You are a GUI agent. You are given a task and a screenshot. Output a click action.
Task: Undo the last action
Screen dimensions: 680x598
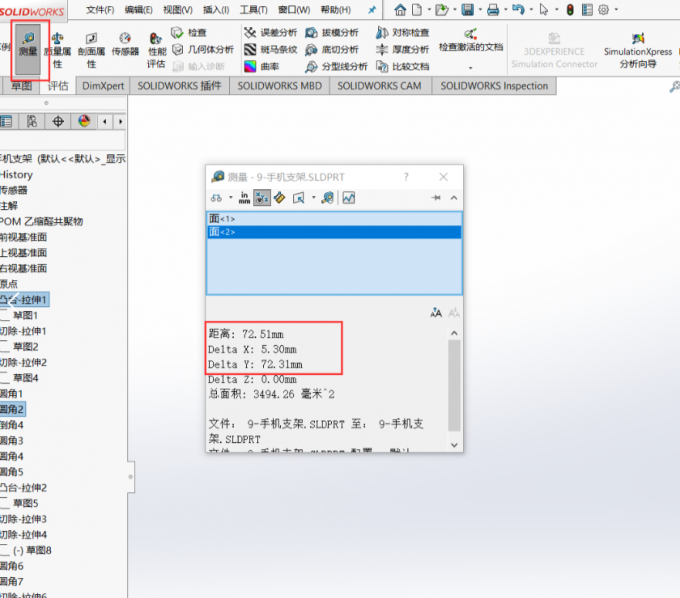(518, 10)
